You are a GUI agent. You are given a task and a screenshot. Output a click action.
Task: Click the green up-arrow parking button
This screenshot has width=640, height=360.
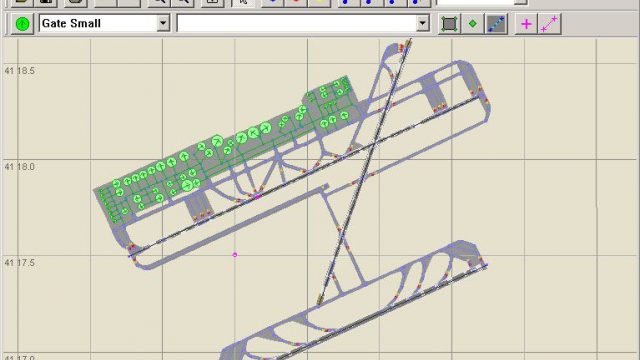[x=22, y=24]
